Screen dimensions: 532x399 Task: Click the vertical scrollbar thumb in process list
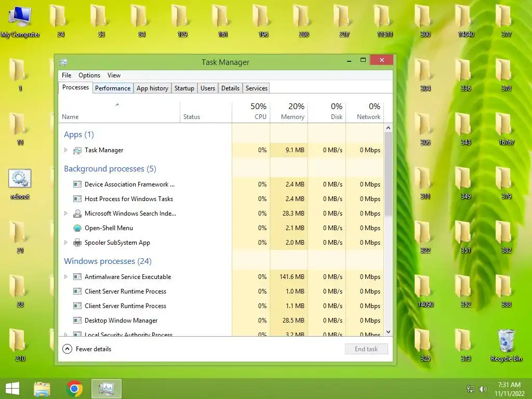point(389,173)
